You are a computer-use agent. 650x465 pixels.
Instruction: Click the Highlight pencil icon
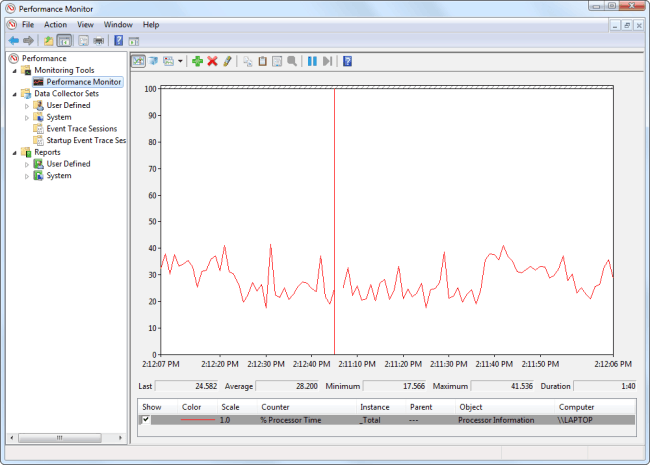pyautogui.click(x=227, y=61)
